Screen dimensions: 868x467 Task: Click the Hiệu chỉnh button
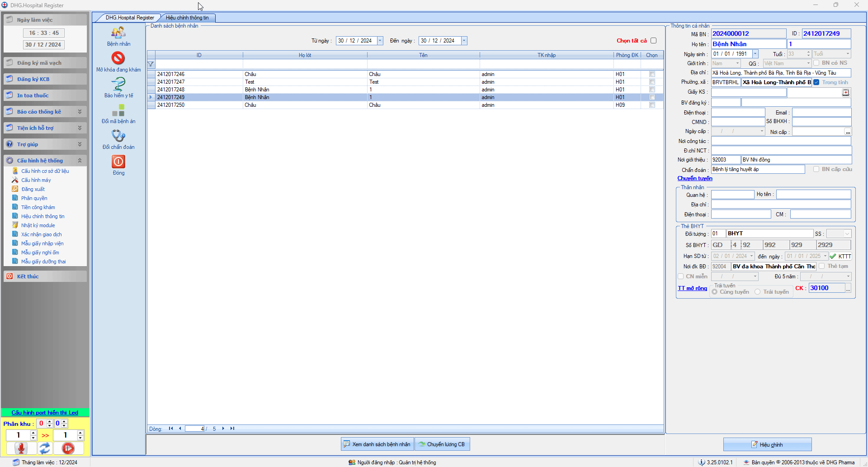[767, 445]
